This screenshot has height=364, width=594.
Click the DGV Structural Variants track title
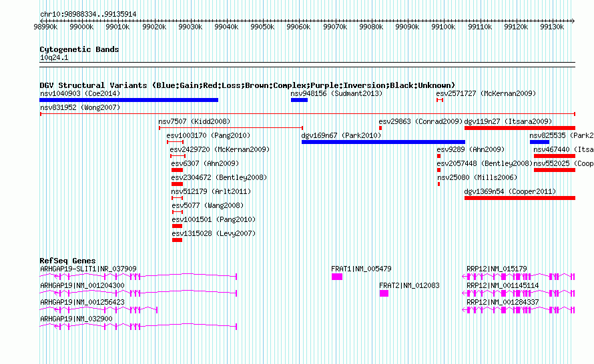(247, 85)
